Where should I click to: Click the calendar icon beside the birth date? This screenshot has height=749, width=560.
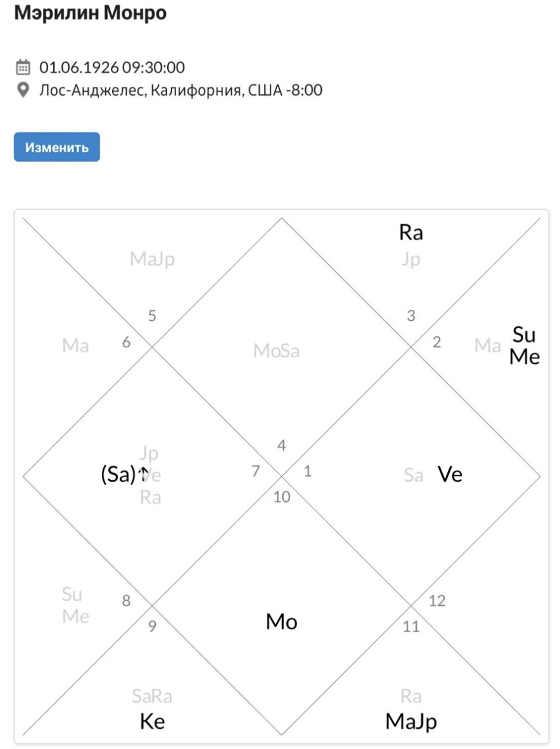pyautogui.click(x=23, y=67)
